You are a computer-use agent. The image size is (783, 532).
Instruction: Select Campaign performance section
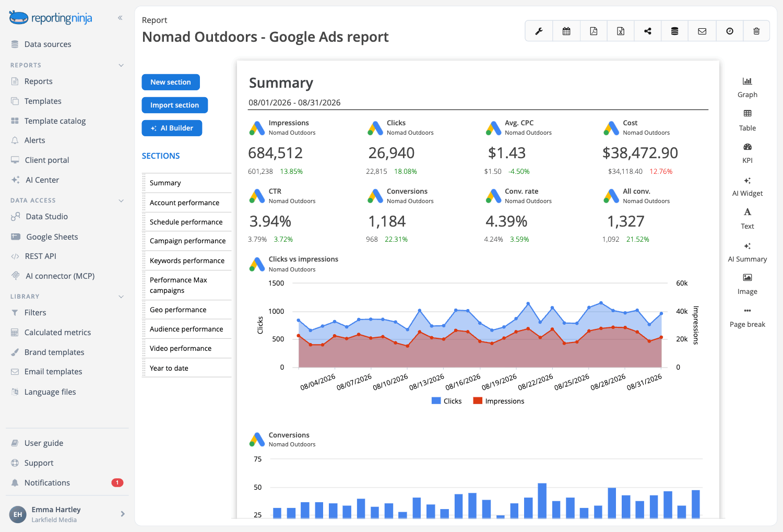click(x=187, y=241)
